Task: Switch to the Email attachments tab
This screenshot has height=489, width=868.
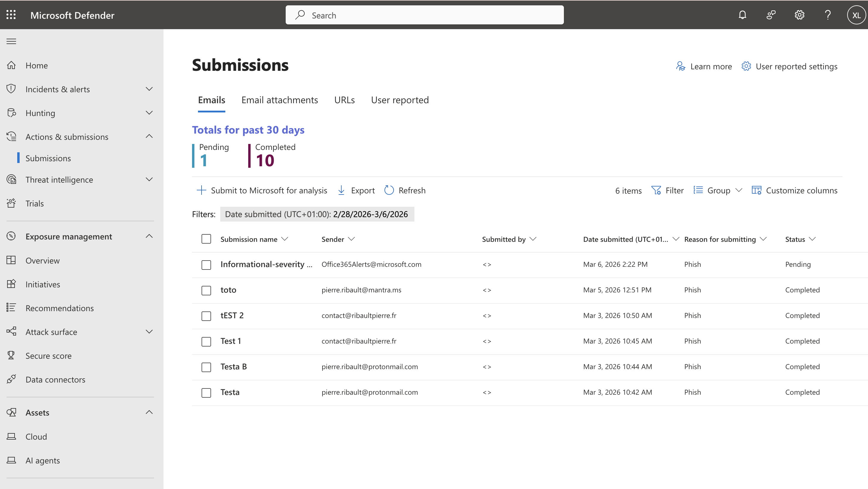Action: click(280, 100)
